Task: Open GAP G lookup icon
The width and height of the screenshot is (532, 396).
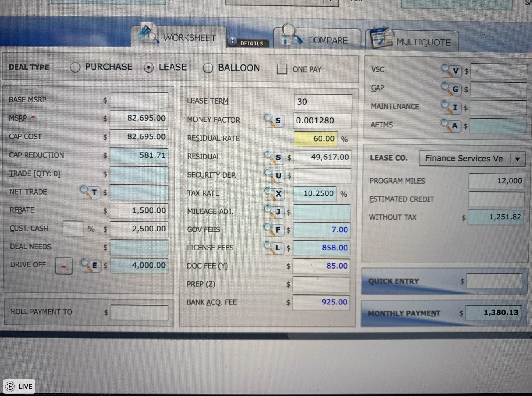Action: 451,90
